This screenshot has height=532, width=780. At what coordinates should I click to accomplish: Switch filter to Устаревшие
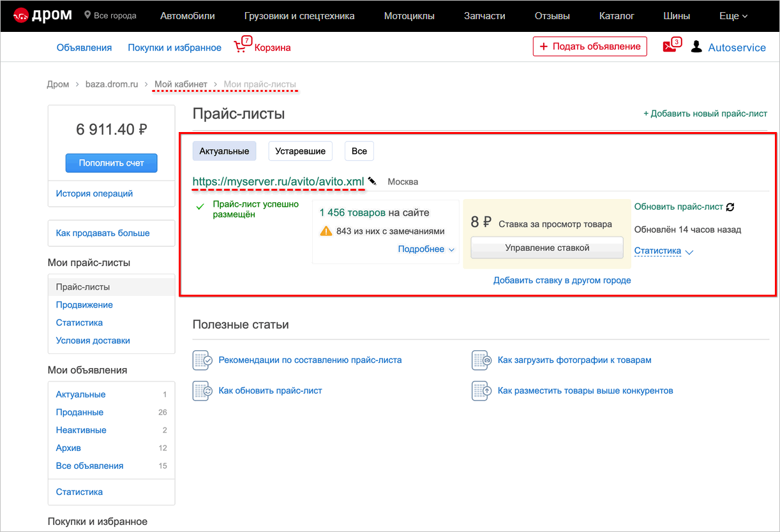(x=300, y=151)
